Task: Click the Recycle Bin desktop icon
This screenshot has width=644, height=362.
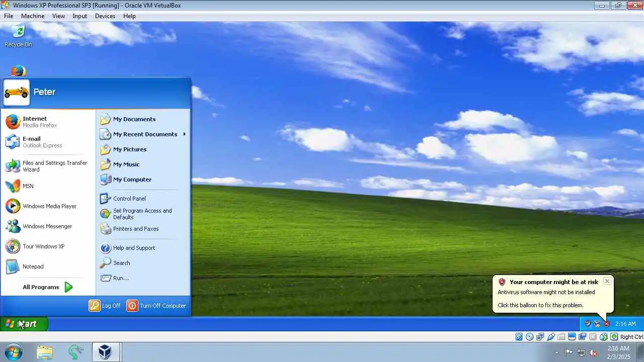Action: (18, 35)
